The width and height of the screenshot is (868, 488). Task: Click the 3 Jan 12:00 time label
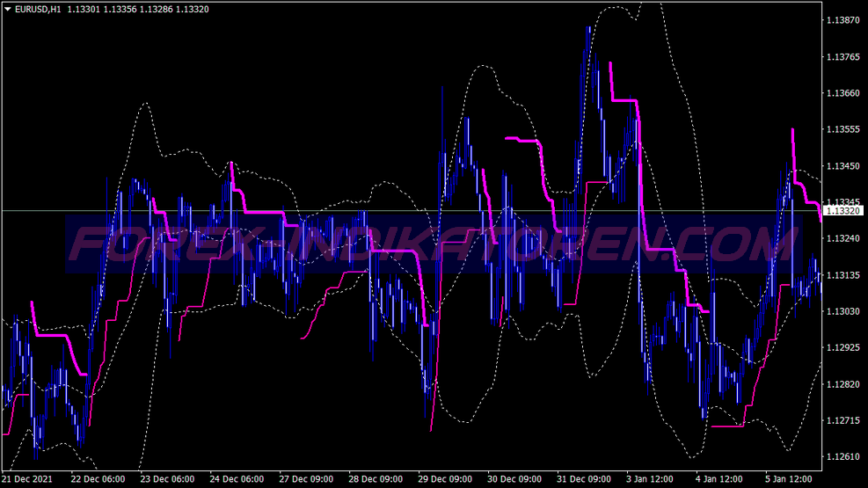[x=650, y=480]
